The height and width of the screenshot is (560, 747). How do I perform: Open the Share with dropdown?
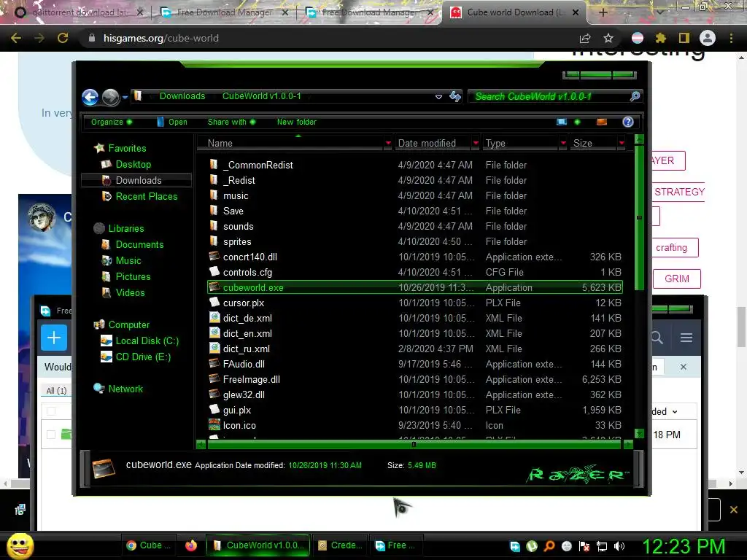pyautogui.click(x=231, y=122)
